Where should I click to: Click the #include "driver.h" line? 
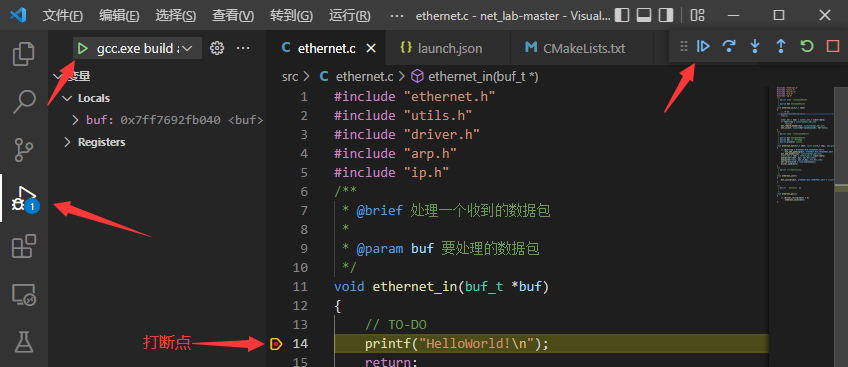407,135
